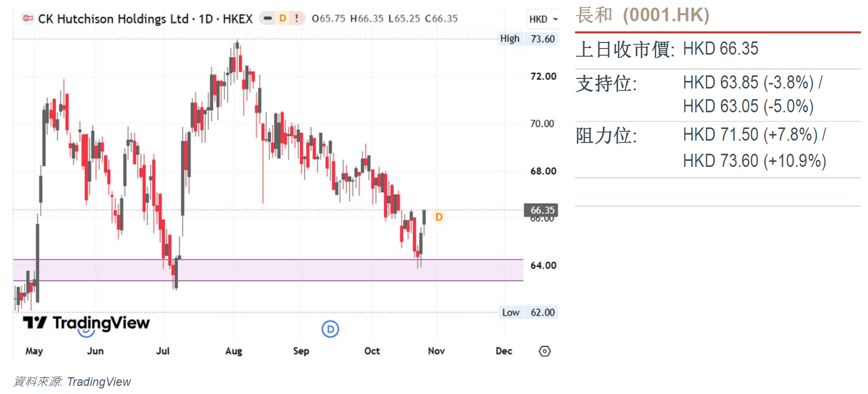Click the Oct label on the time axis
868x394 pixels.
click(x=372, y=351)
